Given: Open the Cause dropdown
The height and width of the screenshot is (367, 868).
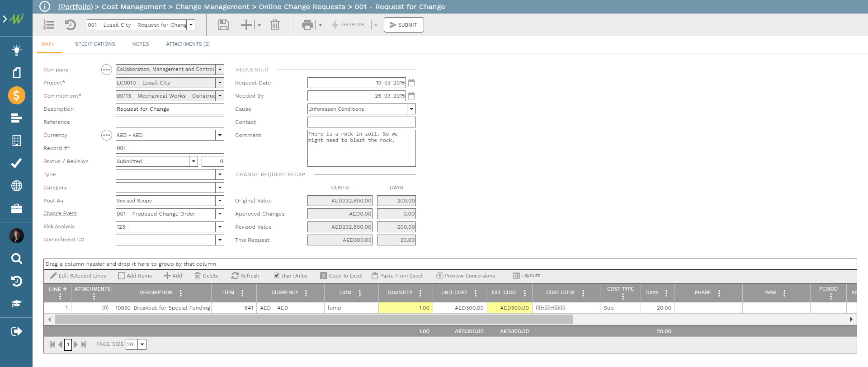Looking at the screenshot, I should coord(411,109).
